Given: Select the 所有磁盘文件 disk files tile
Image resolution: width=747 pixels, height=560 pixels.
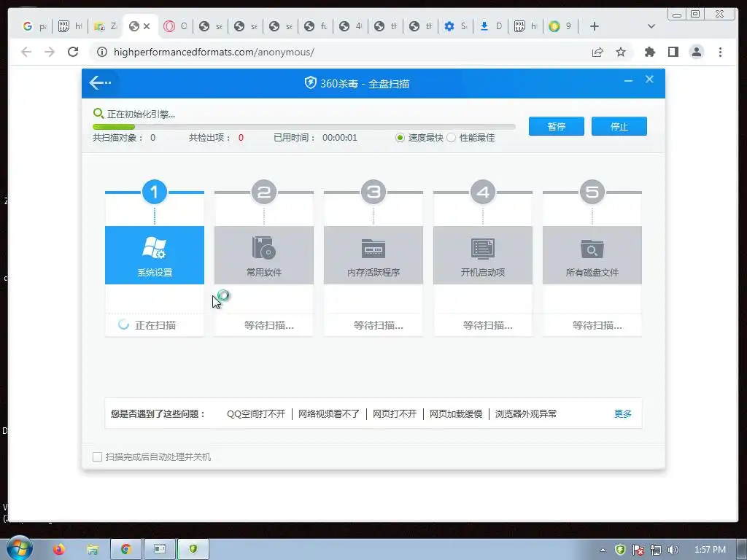Looking at the screenshot, I should coord(592,254).
